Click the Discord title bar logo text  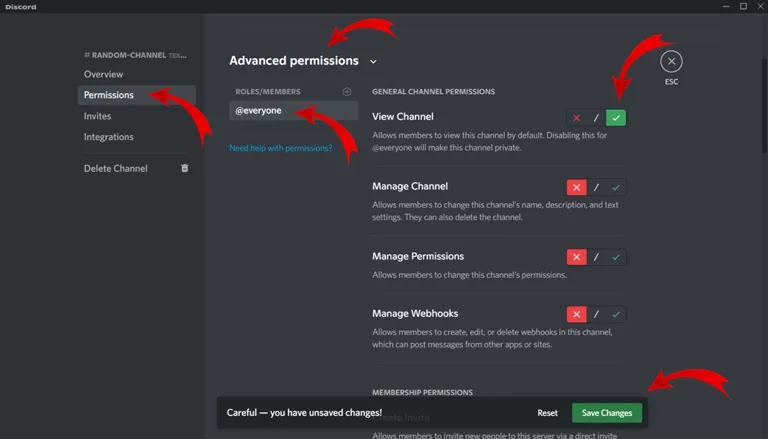click(21, 7)
